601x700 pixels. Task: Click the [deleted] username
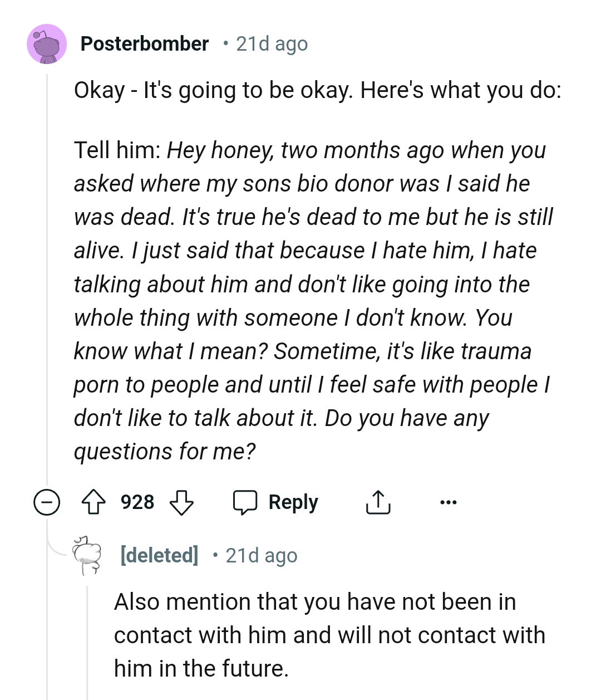pos(159,555)
